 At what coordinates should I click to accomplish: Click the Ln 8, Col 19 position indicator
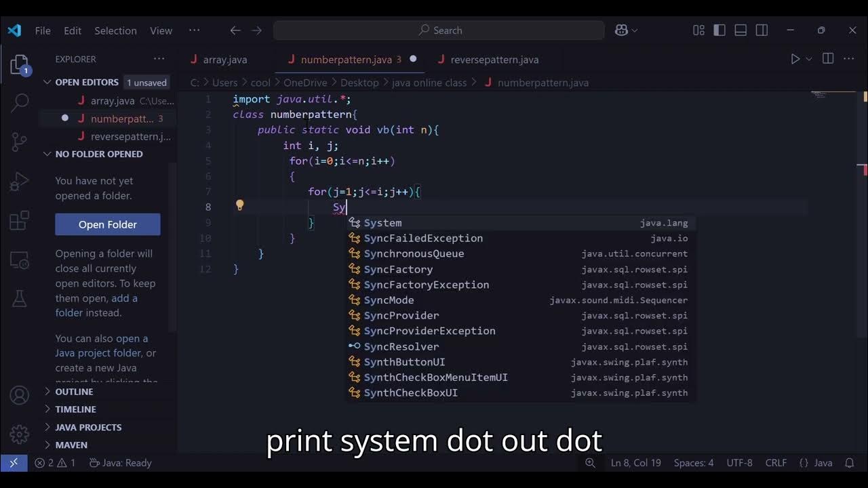pyautogui.click(x=636, y=463)
